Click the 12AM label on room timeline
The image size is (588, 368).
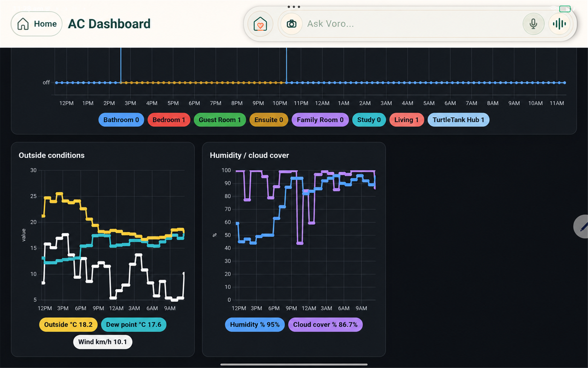click(322, 103)
